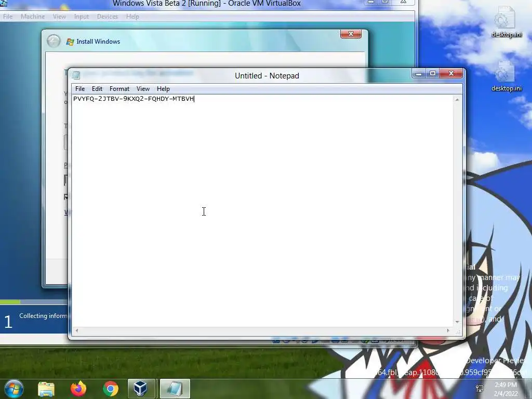The width and height of the screenshot is (532, 399).
Task: Open Notepad's View menu
Action: (x=143, y=89)
